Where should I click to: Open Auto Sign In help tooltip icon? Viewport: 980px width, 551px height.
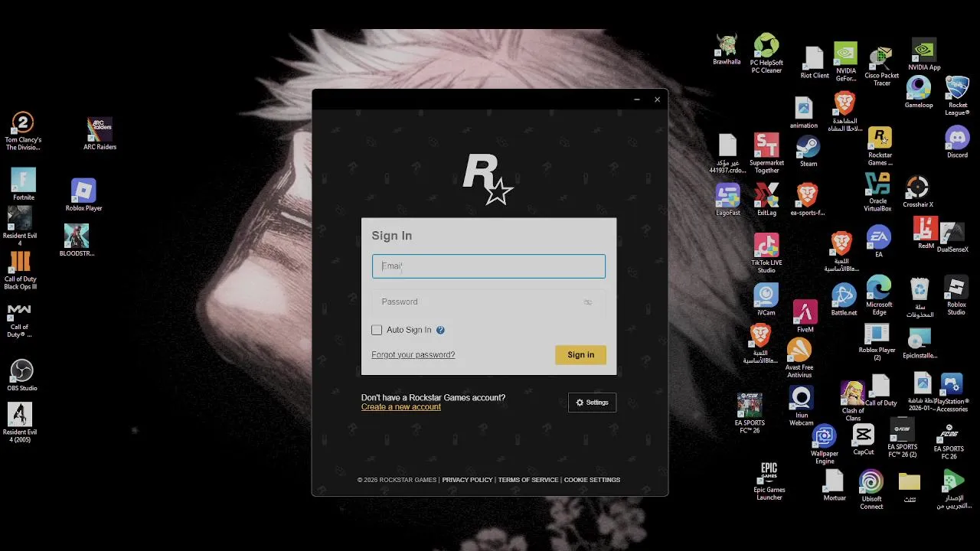click(x=440, y=330)
